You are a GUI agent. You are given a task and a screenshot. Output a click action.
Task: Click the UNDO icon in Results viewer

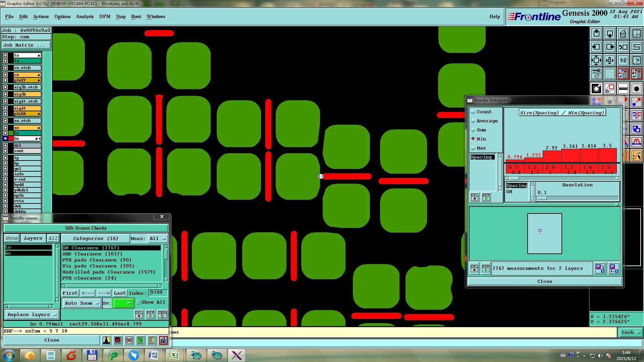pyautogui.click(x=162, y=314)
